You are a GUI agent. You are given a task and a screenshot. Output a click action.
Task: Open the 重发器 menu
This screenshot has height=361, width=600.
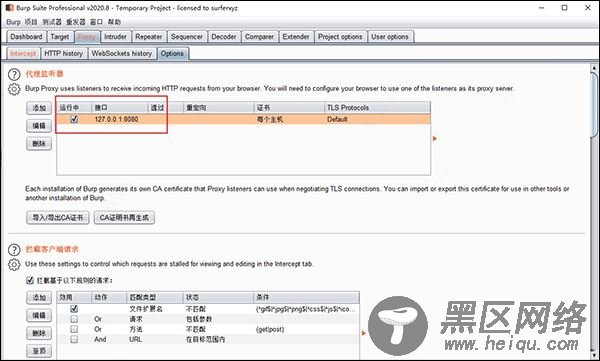point(75,22)
